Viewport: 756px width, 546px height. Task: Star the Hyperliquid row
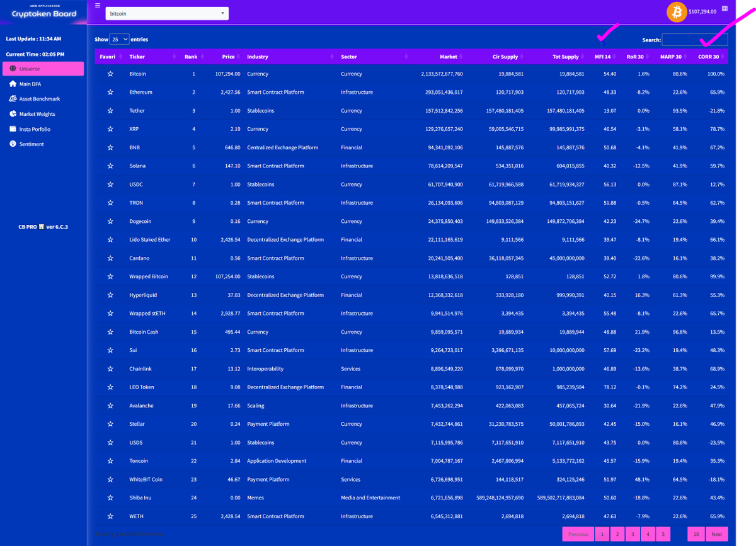coord(110,295)
